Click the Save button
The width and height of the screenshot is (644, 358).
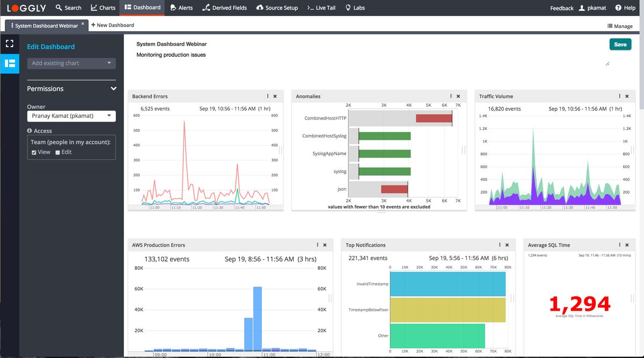point(620,44)
